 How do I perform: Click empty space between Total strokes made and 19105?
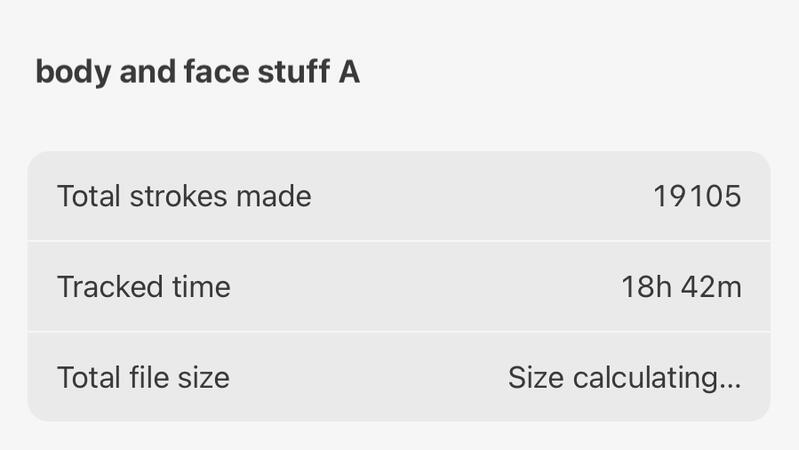[x=480, y=196]
